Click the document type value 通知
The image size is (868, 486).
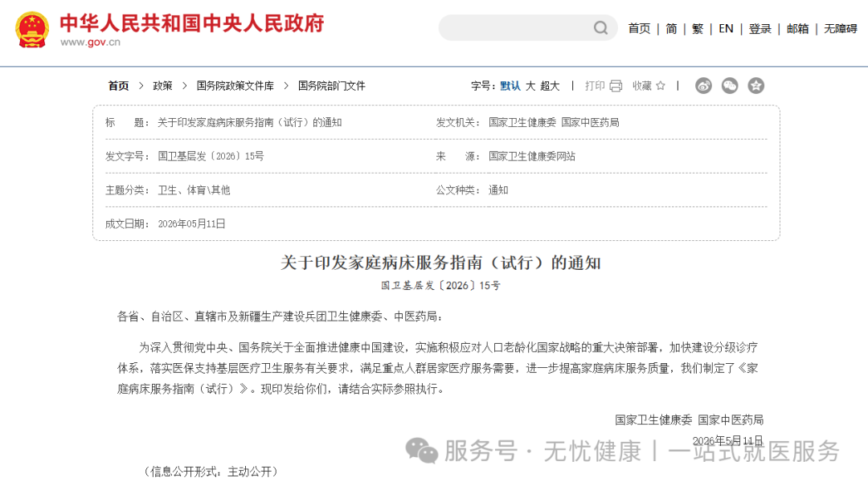[x=498, y=190]
